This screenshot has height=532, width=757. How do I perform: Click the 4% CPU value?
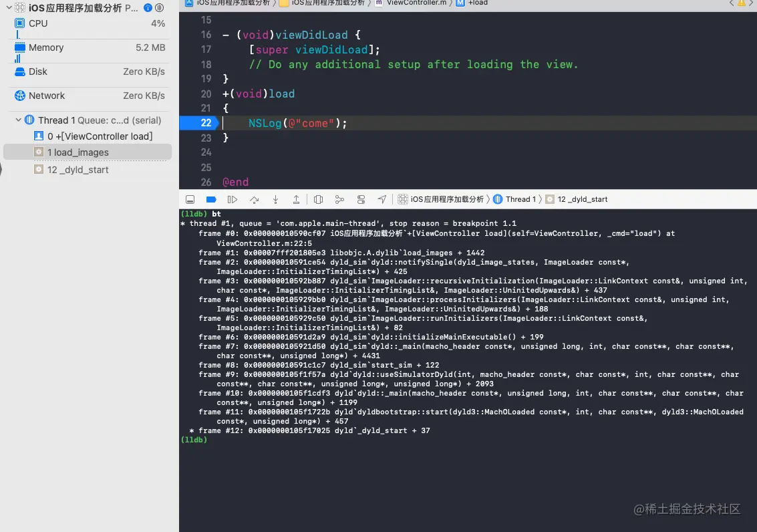[158, 23]
